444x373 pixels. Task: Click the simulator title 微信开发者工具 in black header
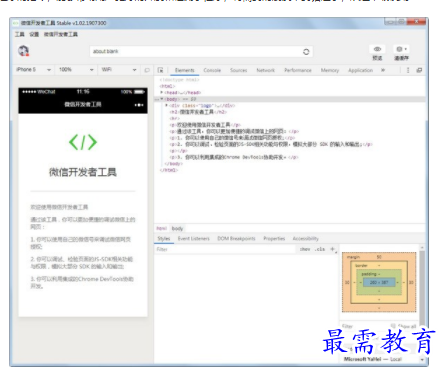pyautogui.click(x=83, y=104)
